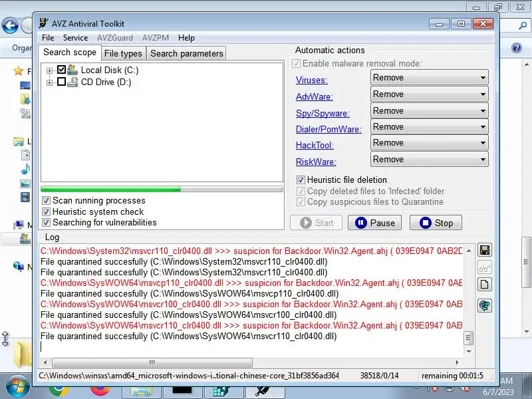532x399 pixels.
Task: Toggle Copy suspicious files to Quarantine
Action: (x=301, y=202)
